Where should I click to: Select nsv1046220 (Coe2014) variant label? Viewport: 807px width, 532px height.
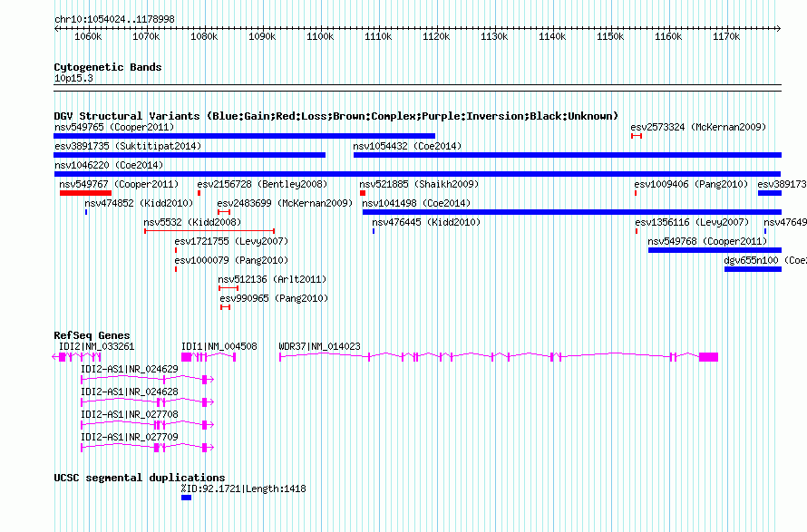pyautogui.click(x=109, y=165)
